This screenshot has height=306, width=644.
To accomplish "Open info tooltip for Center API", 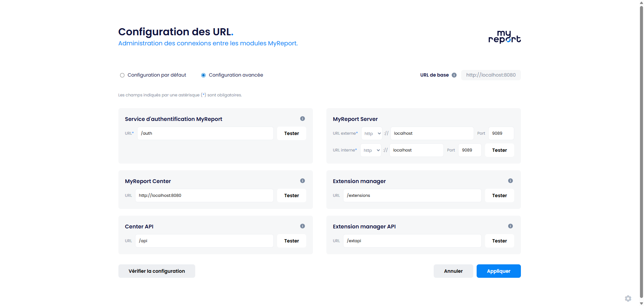I will 302,226.
